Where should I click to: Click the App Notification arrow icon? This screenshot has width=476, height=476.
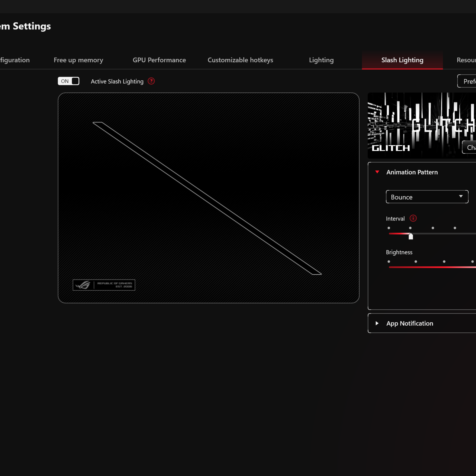pyautogui.click(x=377, y=323)
